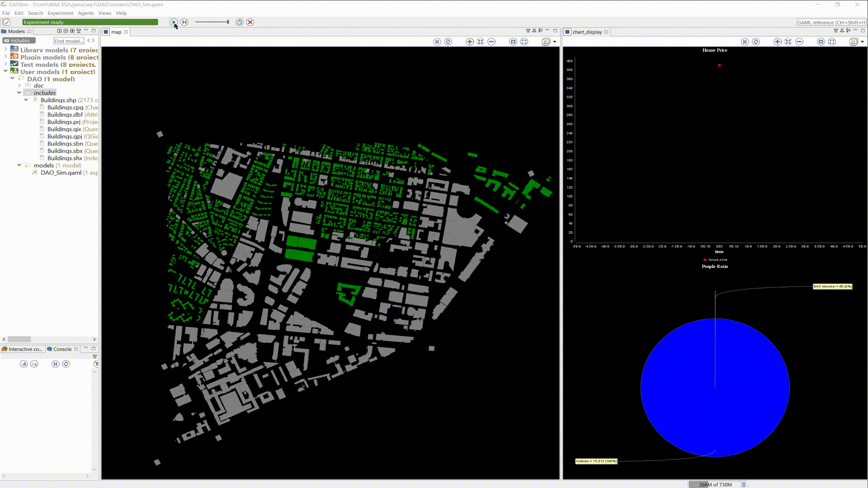Refresh the console view
This screenshot has height=488, width=868.
[66, 364]
